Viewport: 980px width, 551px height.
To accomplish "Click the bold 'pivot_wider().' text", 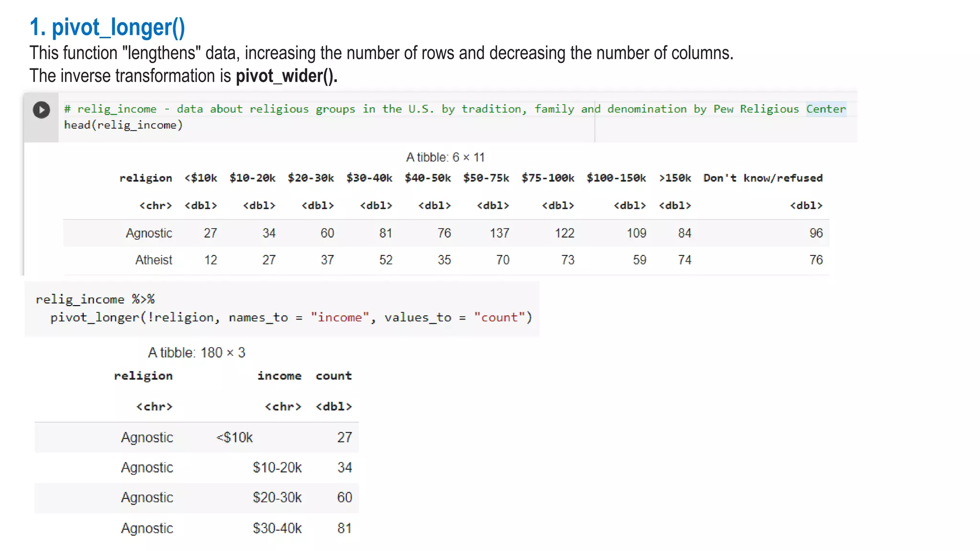I will 287,76.
